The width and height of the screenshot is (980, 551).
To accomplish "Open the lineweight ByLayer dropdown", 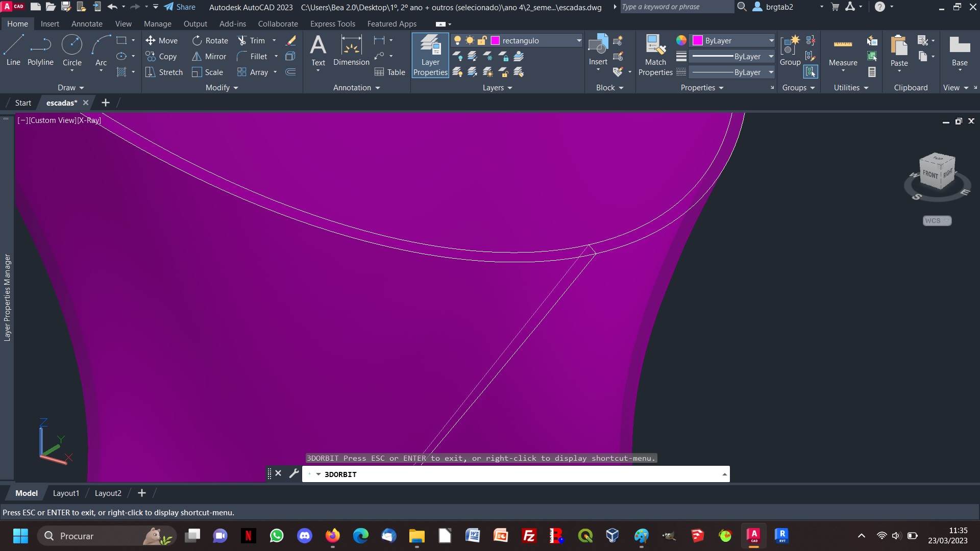I will click(771, 56).
